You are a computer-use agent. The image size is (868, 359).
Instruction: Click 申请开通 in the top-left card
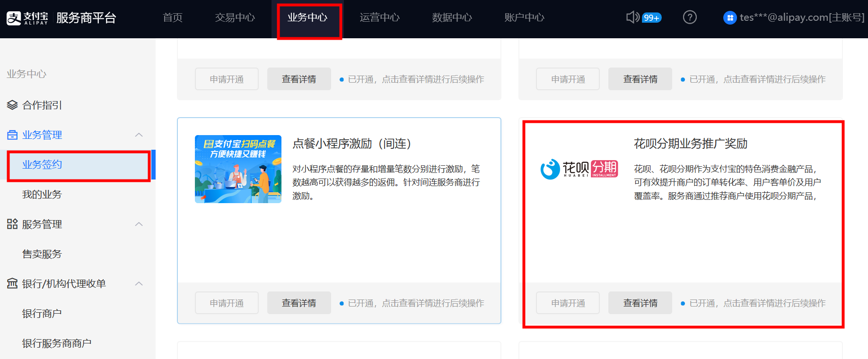point(227,79)
